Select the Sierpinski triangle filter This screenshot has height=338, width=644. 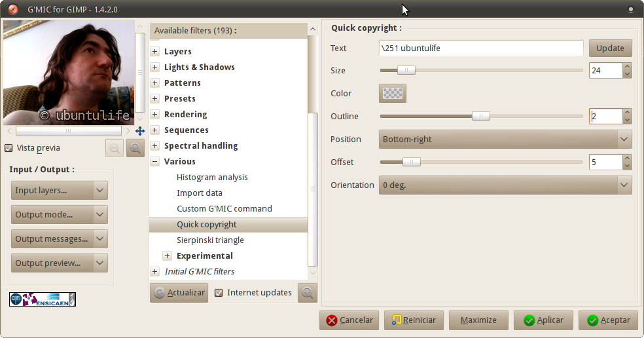(210, 240)
